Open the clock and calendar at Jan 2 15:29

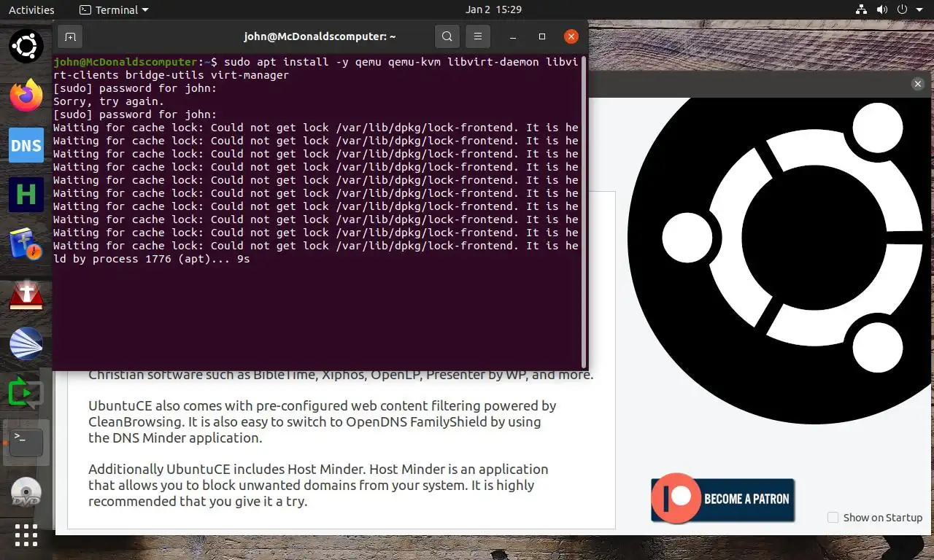point(493,10)
